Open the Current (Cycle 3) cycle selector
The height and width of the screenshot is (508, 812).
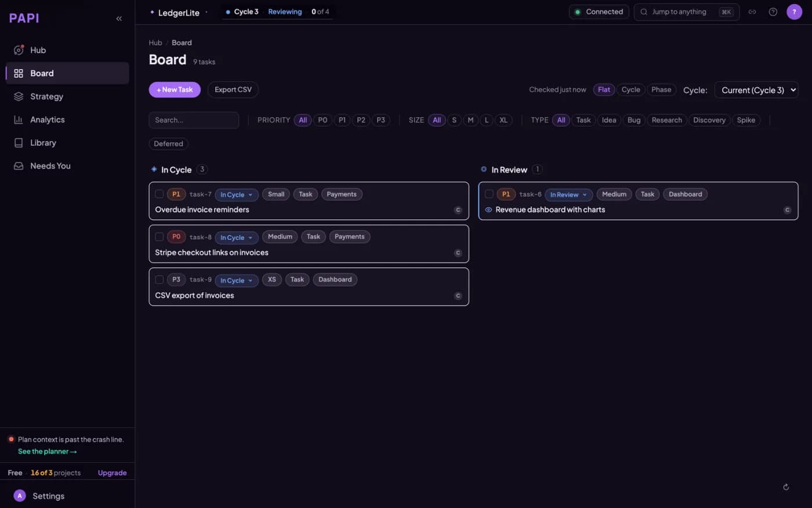[756, 90]
